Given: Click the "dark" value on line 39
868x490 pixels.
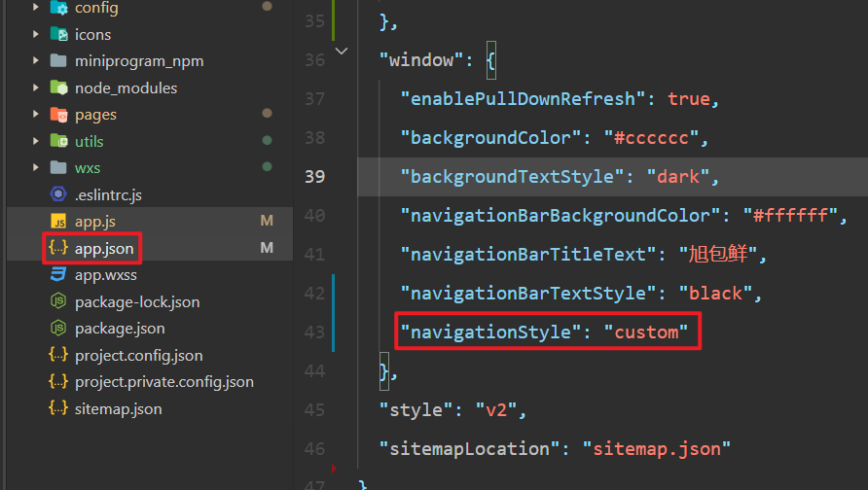Looking at the screenshot, I should tap(678, 176).
